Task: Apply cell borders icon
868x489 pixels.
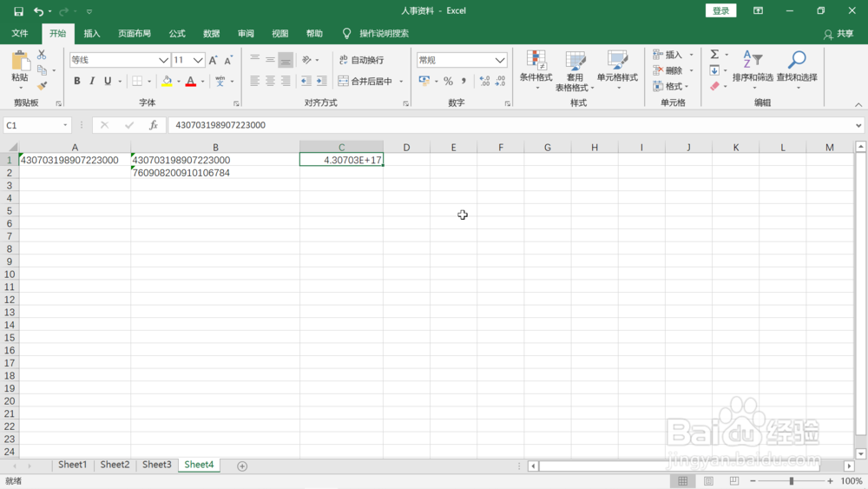Action: pyautogui.click(x=137, y=82)
